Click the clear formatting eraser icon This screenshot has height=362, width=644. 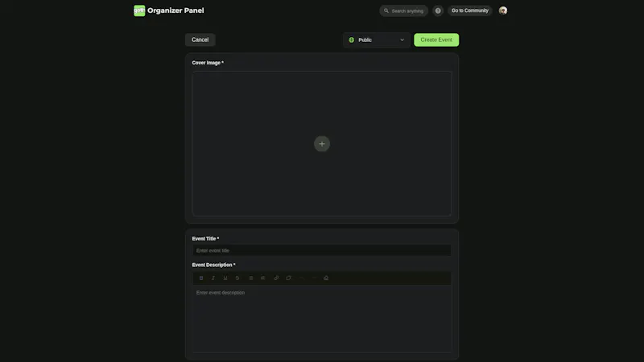[326, 278]
